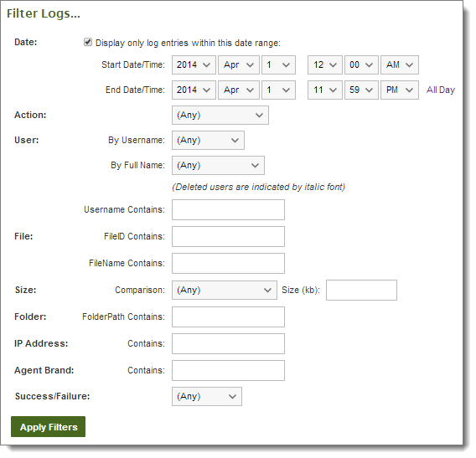
Task: Focus the FileID Contains field
Action: pos(228,237)
